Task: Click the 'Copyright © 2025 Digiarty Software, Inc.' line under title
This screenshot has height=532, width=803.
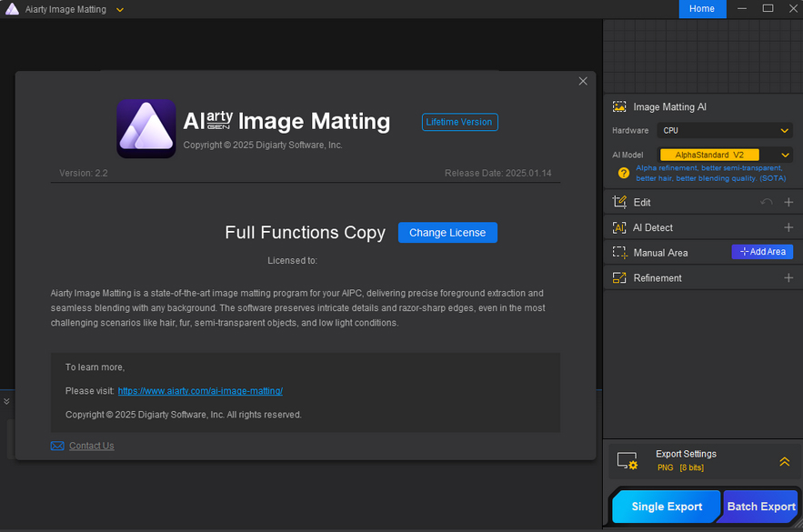Action: [263, 145]
